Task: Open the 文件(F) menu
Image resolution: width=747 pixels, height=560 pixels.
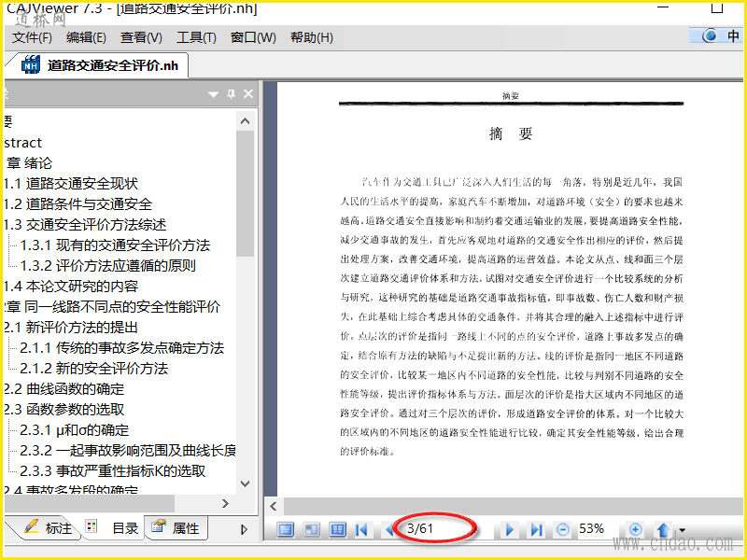Action: pos(32,37)
